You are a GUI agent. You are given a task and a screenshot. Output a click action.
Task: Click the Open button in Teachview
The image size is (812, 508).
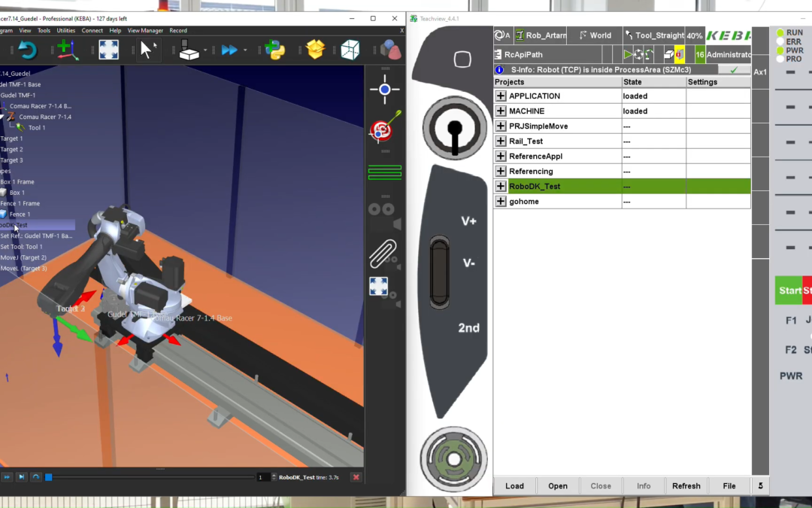(x=558, y=485)
